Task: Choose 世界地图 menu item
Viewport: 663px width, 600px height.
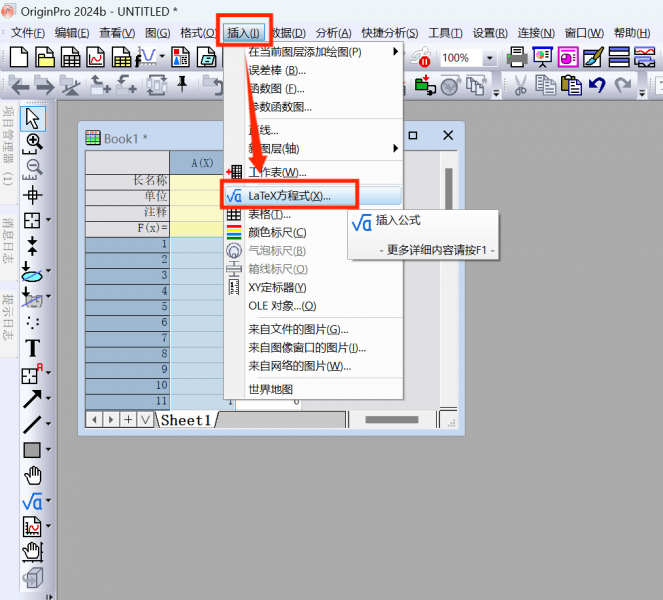Action: point(313,389)
